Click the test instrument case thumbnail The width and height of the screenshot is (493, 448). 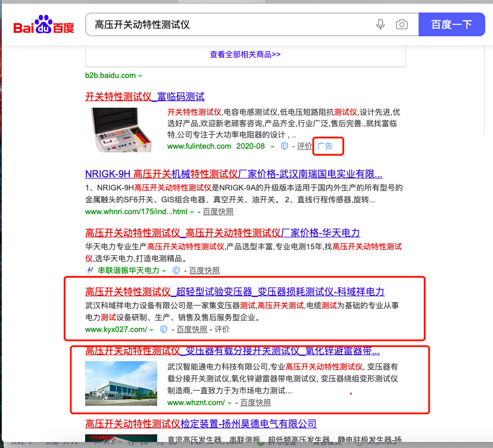pos(121,130)
